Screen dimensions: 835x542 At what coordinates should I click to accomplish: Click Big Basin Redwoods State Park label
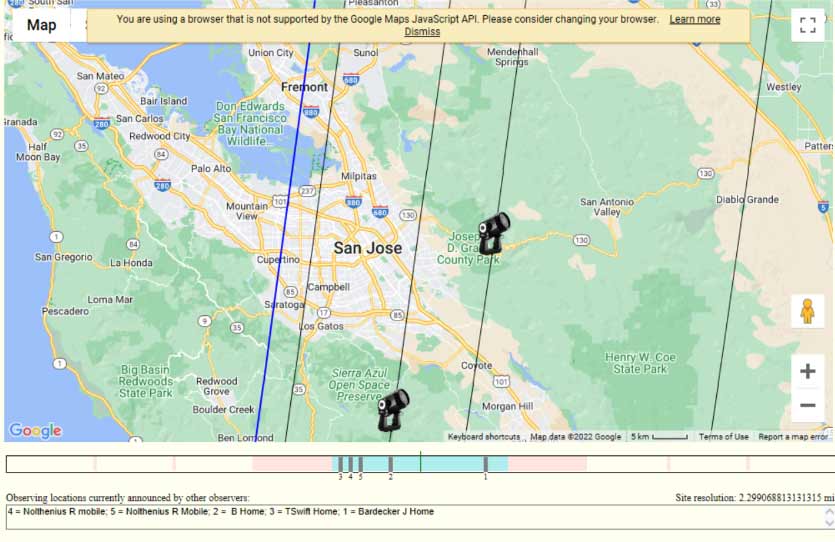coord(146,381)
